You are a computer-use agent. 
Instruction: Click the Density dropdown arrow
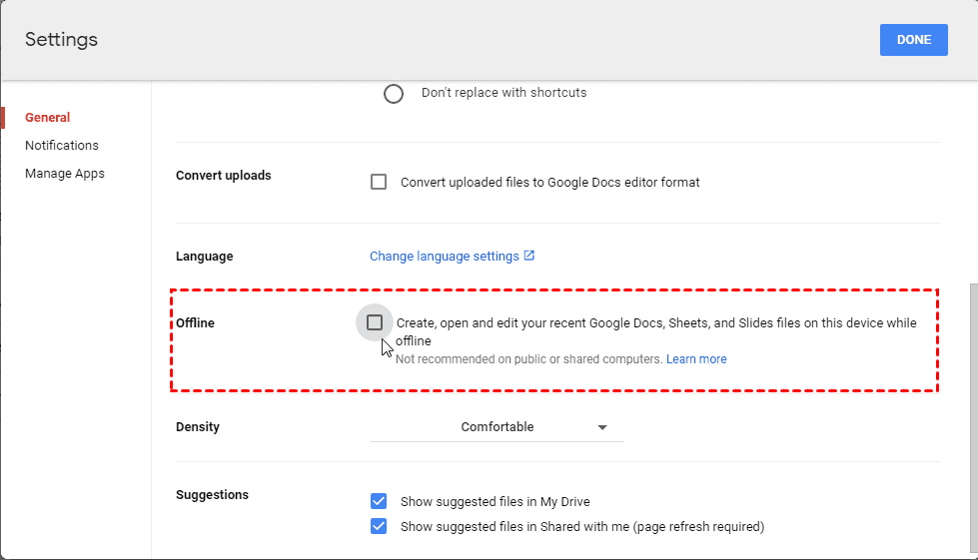[602, 428]
